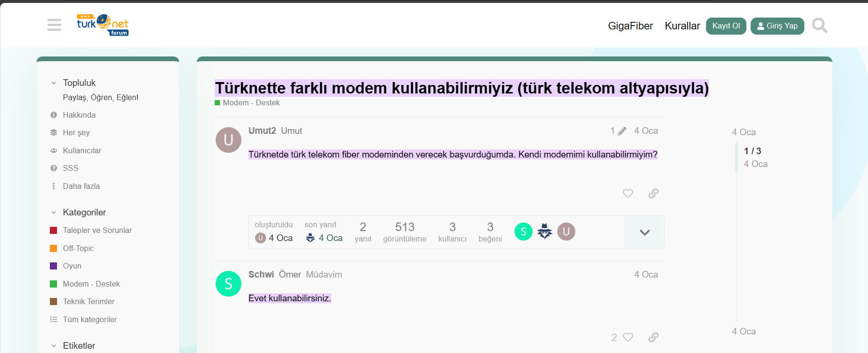Copy link to Umut2's post
Screen dimensions: 868x353
(654, 193)
